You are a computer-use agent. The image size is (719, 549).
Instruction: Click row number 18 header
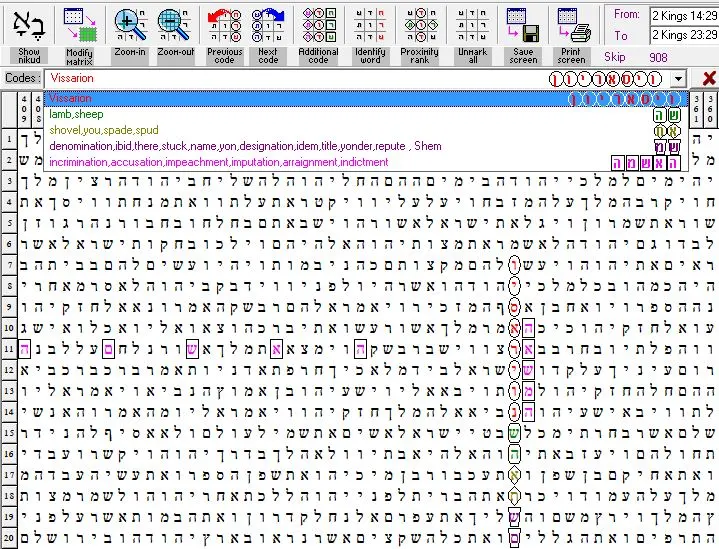9,496
